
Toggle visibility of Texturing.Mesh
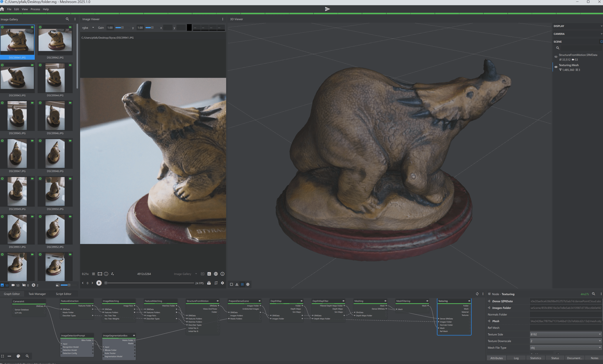(556, 67)
